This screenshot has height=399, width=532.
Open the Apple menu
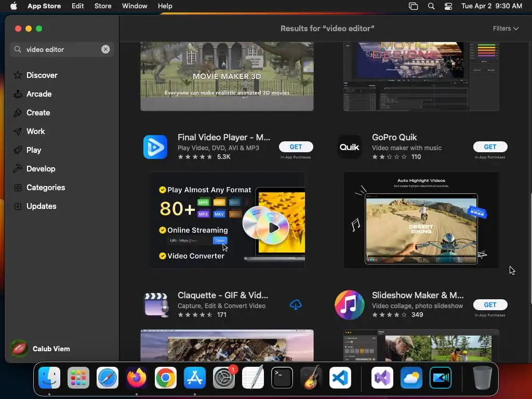tap(14, 6)
